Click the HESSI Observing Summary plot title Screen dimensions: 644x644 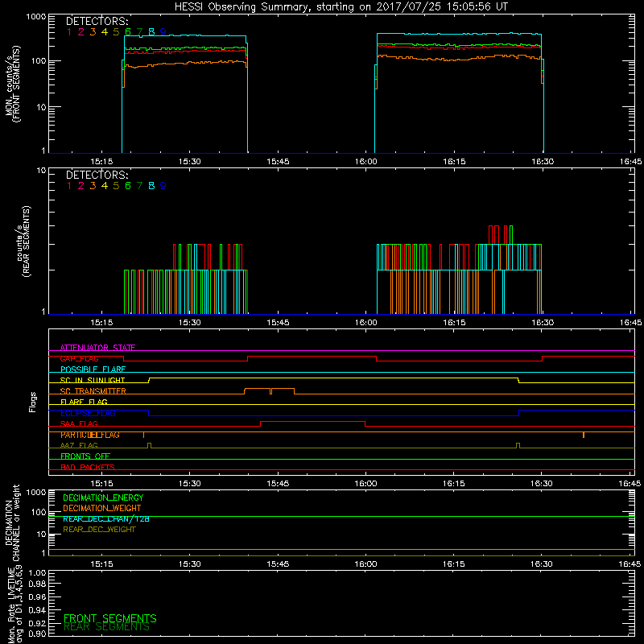coord(341,7)
